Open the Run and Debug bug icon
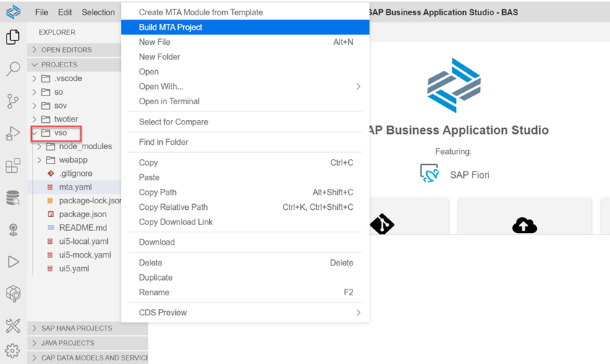The image size is (610, 364). 13,133
